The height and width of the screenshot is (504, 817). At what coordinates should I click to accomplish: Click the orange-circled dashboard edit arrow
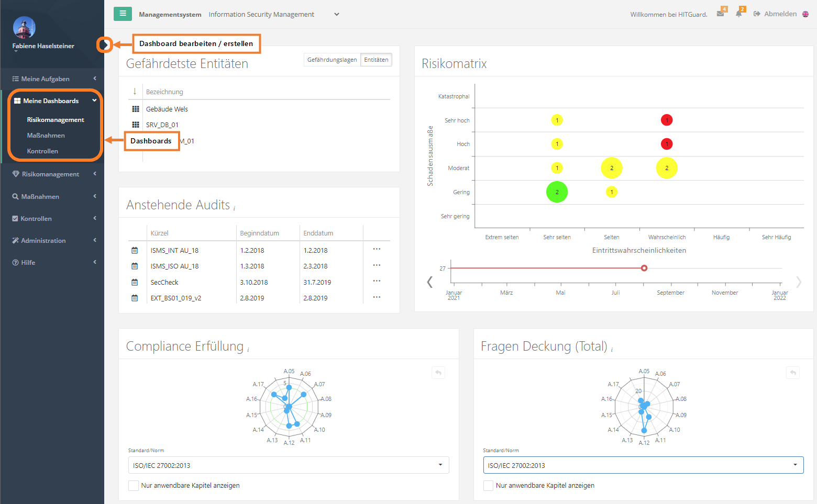(x=105, y=45)
